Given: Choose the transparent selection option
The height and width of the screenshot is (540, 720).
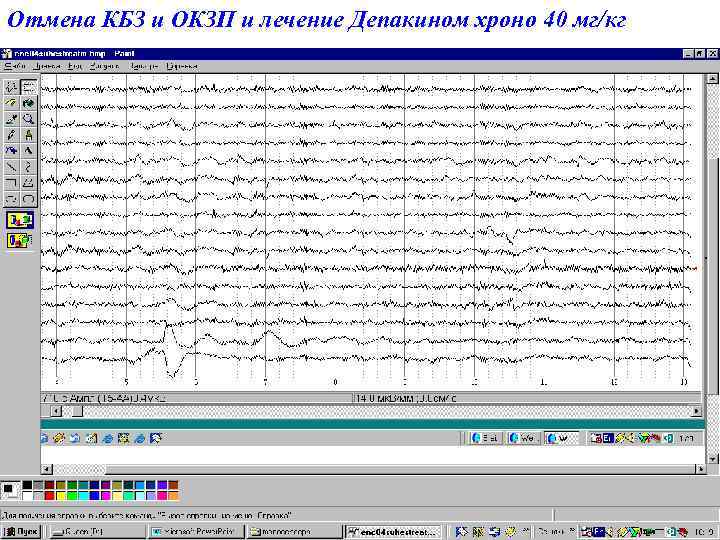Looking at the screenshot, I should [20, 240].
